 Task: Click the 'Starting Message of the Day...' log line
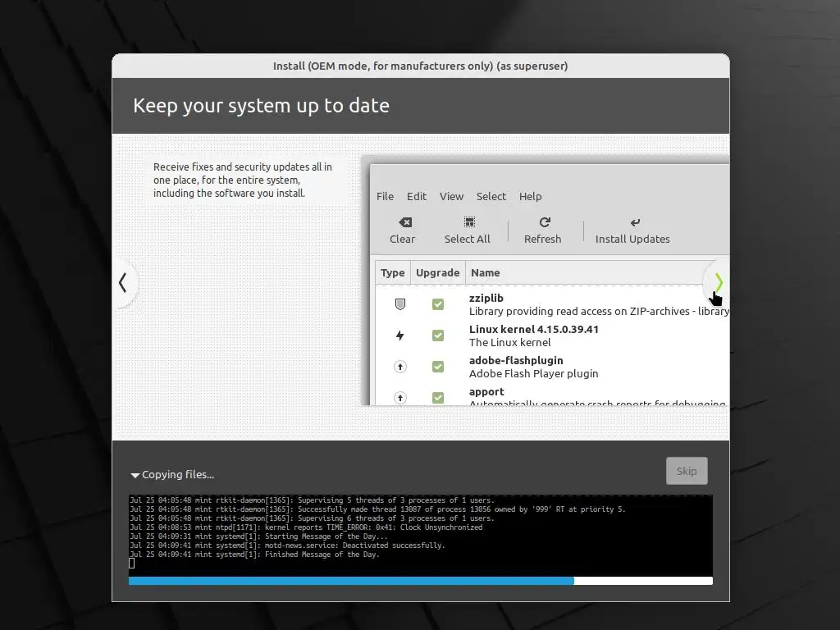point(258,536)
